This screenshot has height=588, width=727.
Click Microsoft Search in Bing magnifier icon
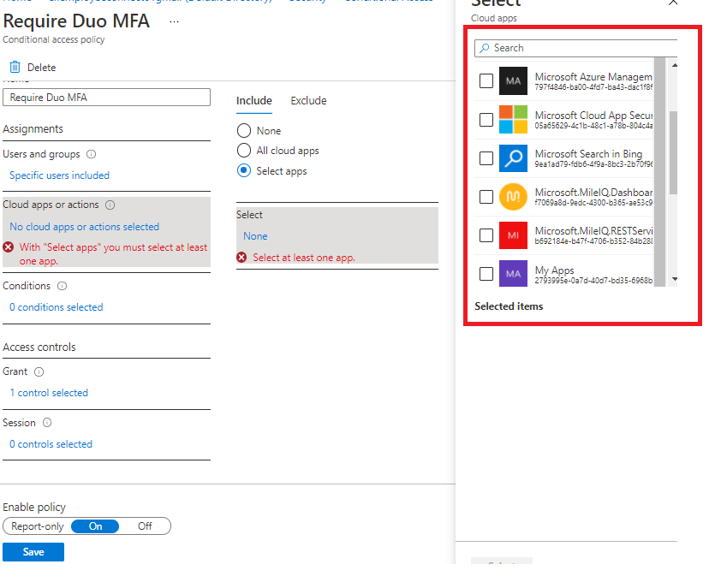[513, 158]
